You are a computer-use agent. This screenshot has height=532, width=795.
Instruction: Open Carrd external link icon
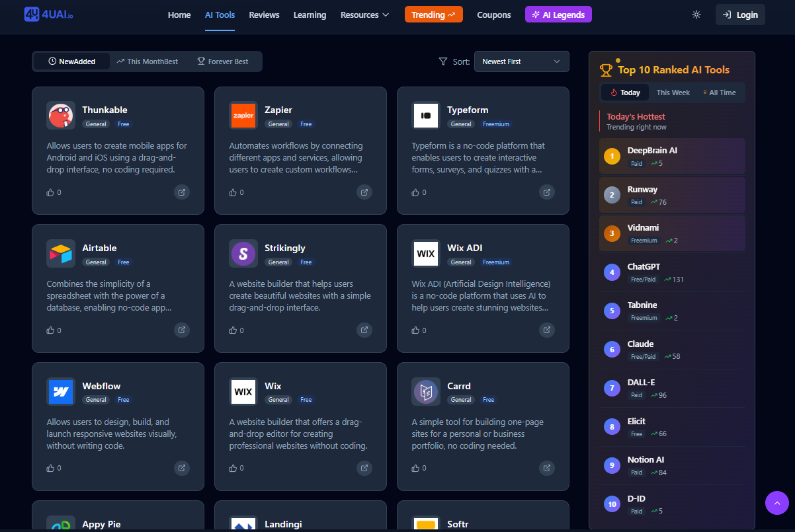click(547, 468)
